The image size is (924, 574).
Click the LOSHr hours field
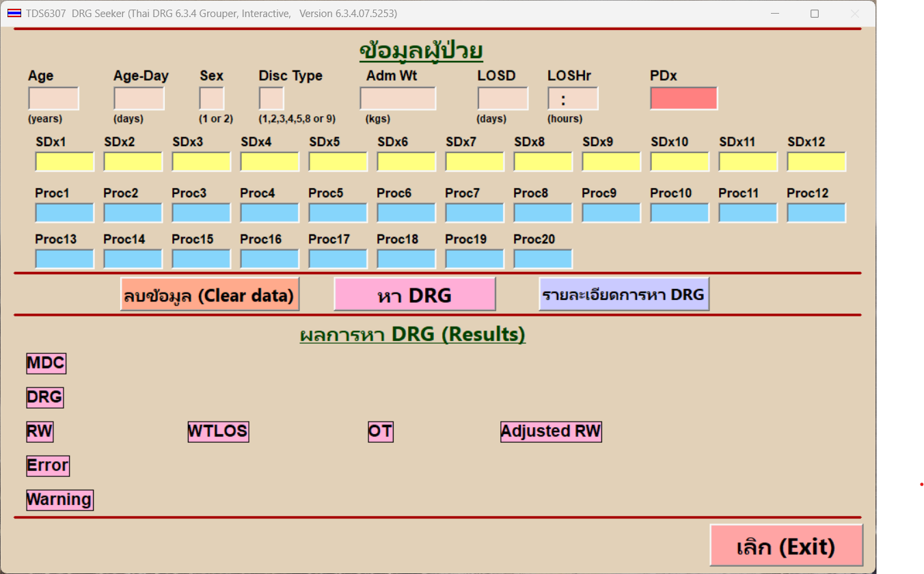tap(573, 98)
